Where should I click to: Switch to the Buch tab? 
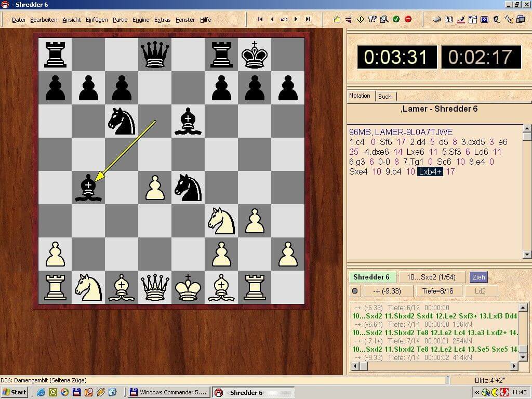coord(385,96)
